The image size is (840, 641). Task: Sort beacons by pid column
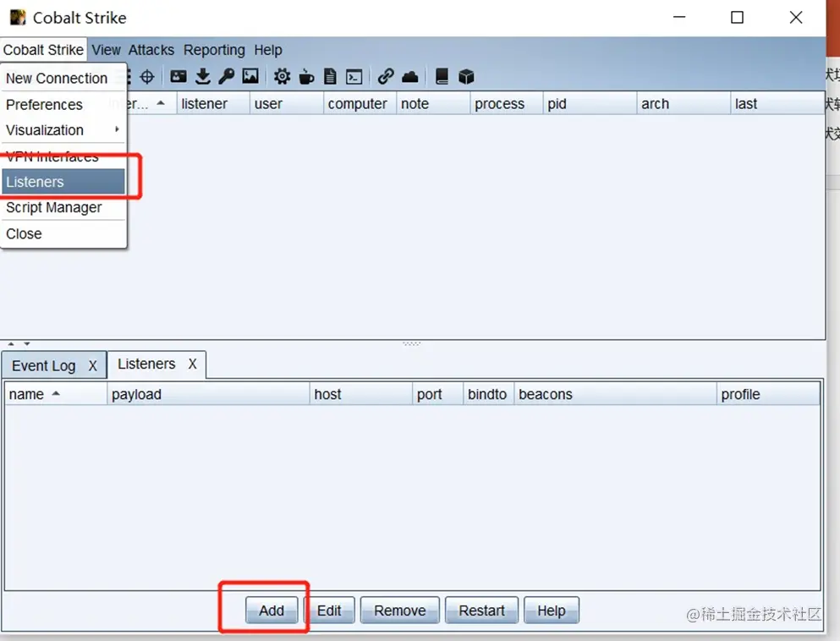(590, 103)
